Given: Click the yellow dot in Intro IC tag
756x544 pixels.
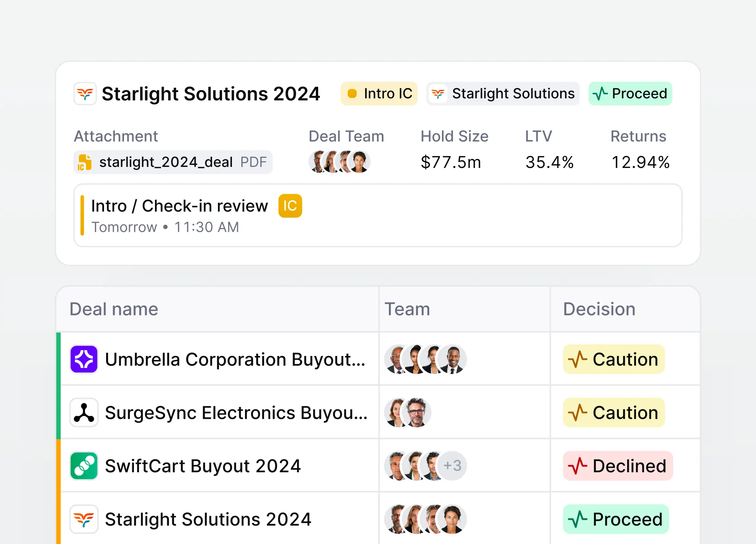Looking at the screenshot, I should click(352, 93).
